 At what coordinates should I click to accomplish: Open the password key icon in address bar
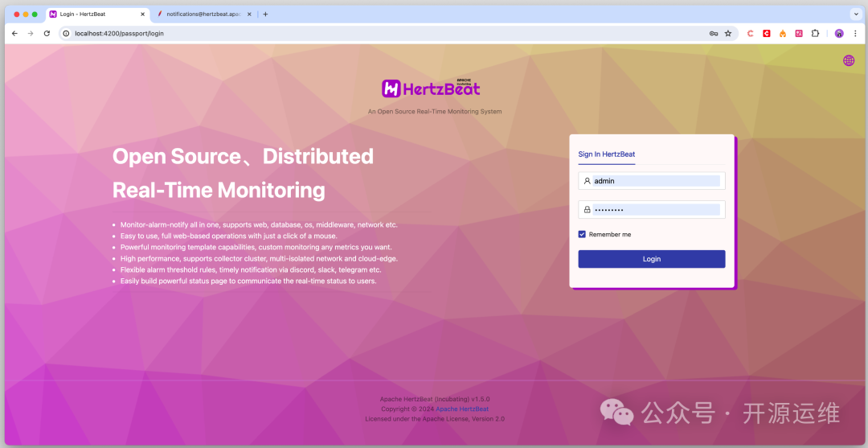[714, 33]
